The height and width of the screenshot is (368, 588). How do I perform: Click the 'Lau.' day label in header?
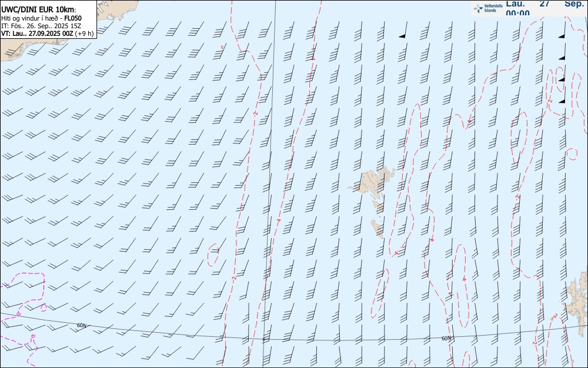[x=515, y=4]
